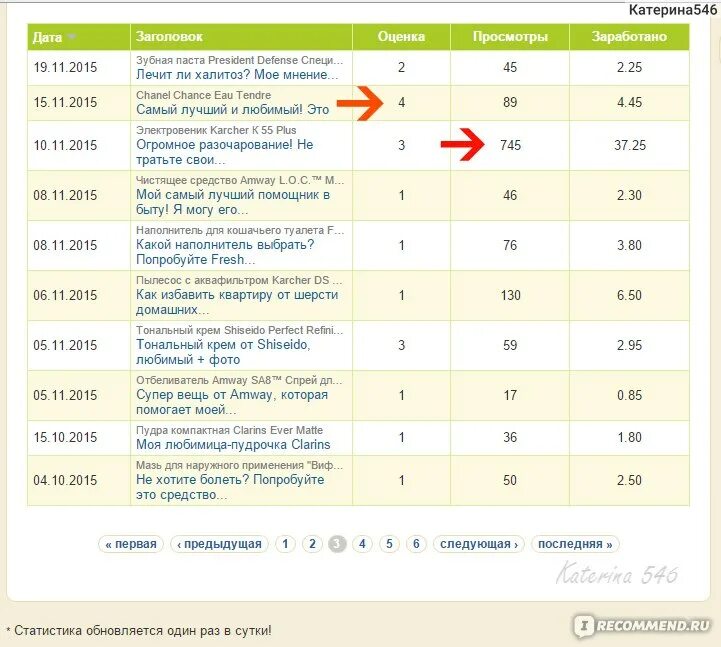Open pagination page 2
Image resolution: width=721 pixels, height=647 pixels.
[312, 544]
